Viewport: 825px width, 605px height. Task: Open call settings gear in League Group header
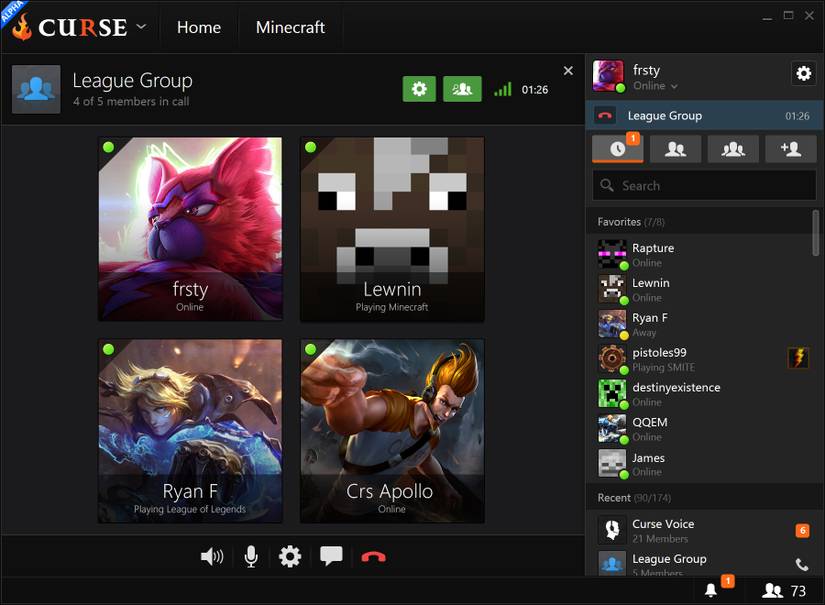[419, 88]
